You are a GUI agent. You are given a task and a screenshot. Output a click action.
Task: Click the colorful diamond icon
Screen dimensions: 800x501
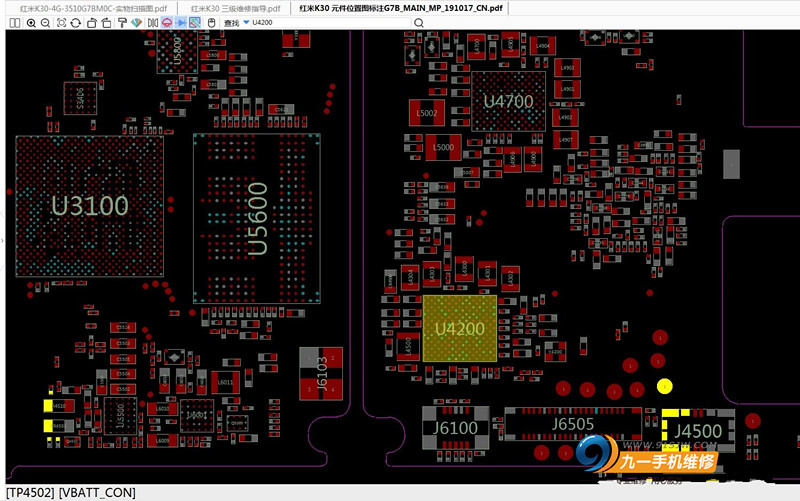click(x=136, y=23)
